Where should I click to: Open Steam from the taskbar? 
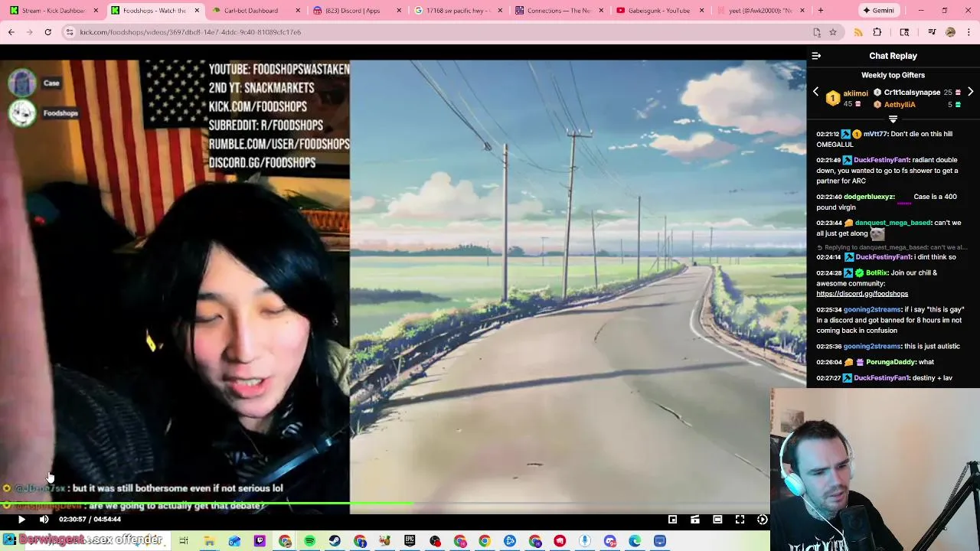[x=335, y=541]
